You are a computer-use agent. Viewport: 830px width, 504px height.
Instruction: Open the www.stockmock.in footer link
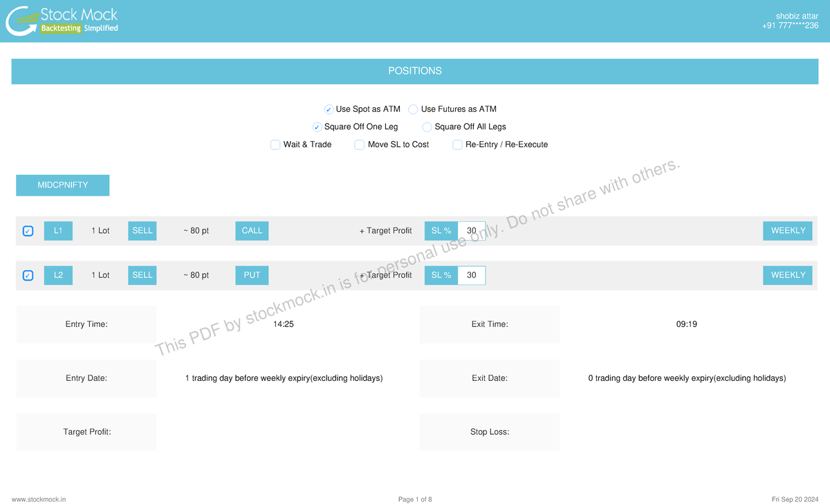pos(39,499)
